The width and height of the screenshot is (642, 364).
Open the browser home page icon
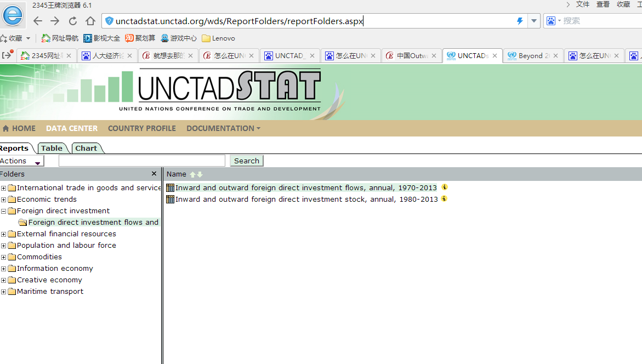point(90,21)
